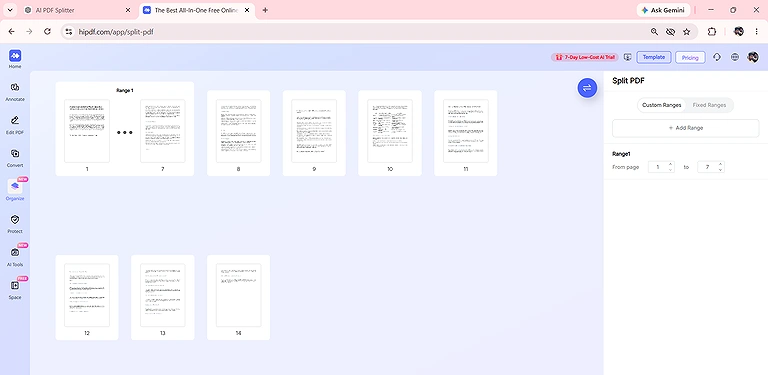
Task: Select page 10 thumbnail
Action: (x=390, y=131)
